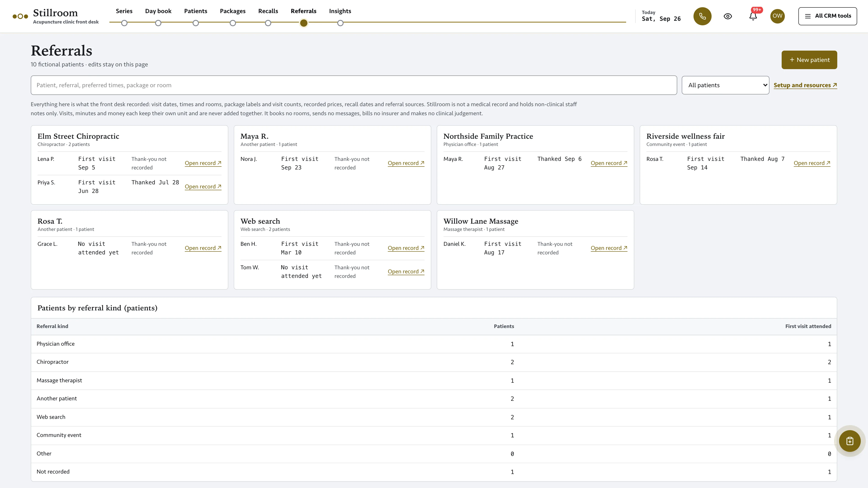Click 'Thanked Aug 7' status text
This screenshot has height=488, width=868.
tap(762, 159)
